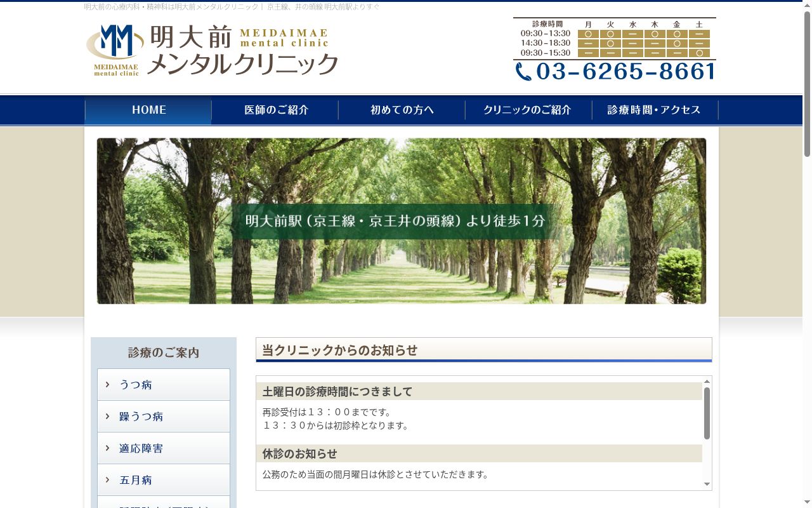
Task: Click the chevron beside 適応障害
Action: (x=108, y=448)
